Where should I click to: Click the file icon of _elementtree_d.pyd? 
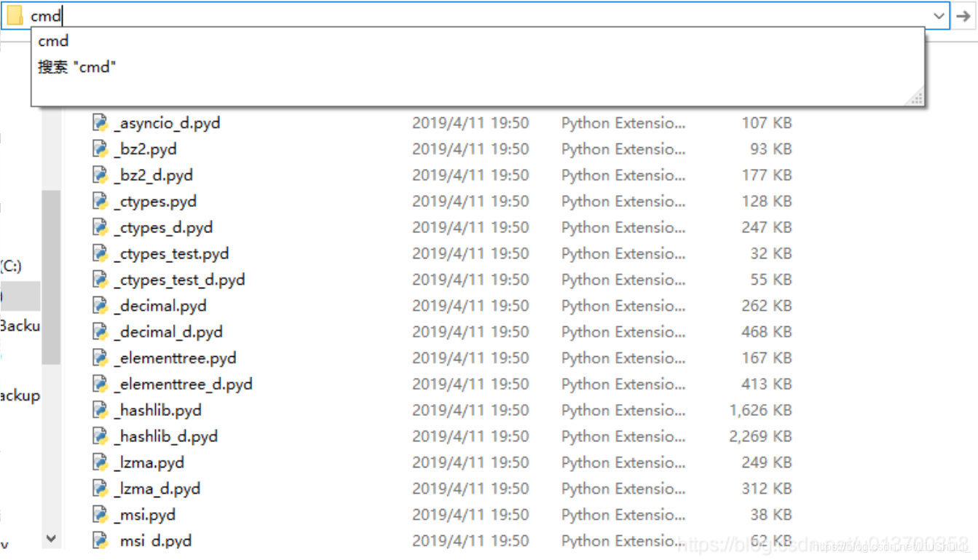point(100,384)
